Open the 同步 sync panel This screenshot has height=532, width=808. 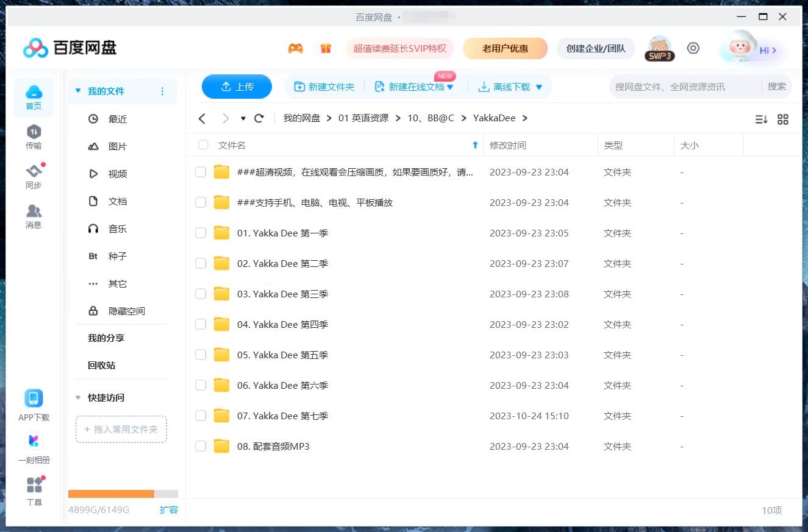(34, 177)
